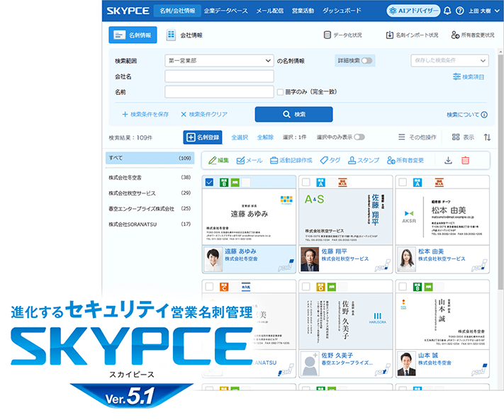Click the download icon in toolbar
The height and width of the screenshot is (420, 504).
tap(449, 161)
